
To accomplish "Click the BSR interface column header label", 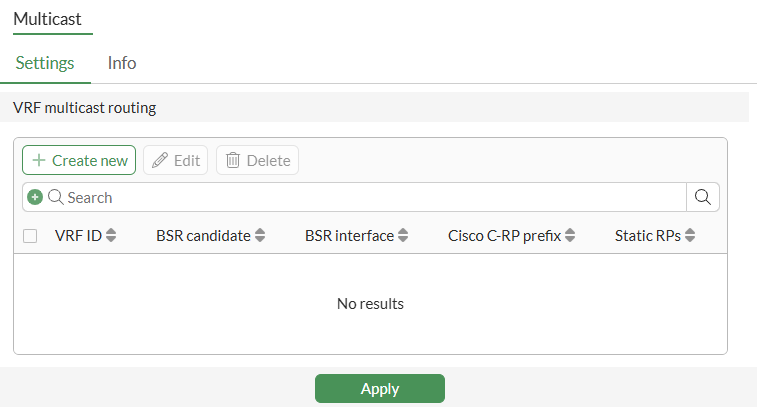I will pyautogui.click(x=349, y=236).
